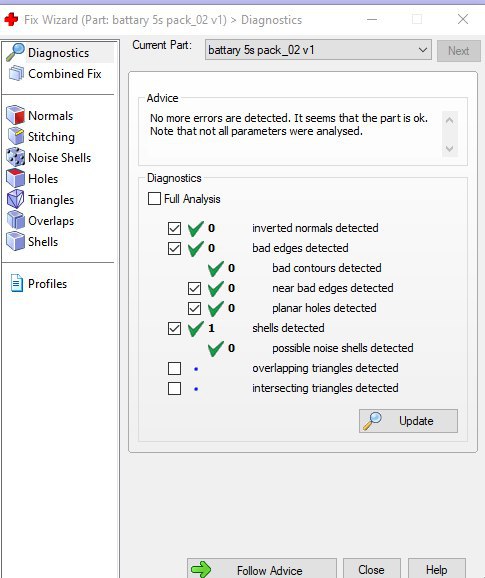Image resolution: width=485 pixels, height=578 pixels.
Task: Click the Diagnostics magnifier icon in sidebar
Action: tap(15, 52)
